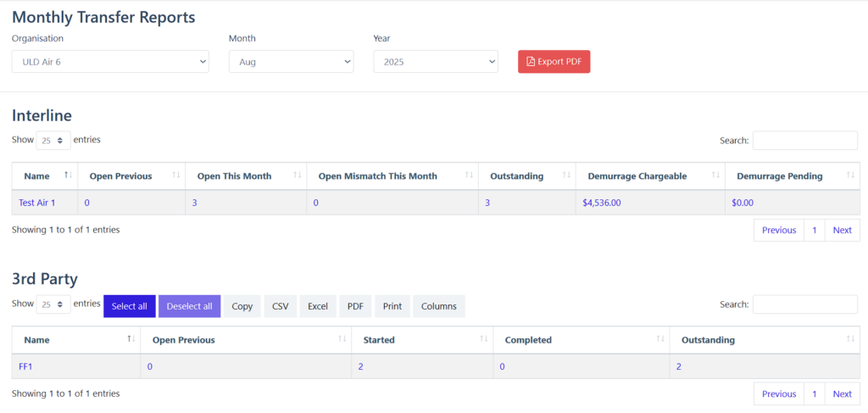The height and width of the screenshot is (413, 868).
Task: Export 3rd Party table as CSV
Action: click(280, 306)
